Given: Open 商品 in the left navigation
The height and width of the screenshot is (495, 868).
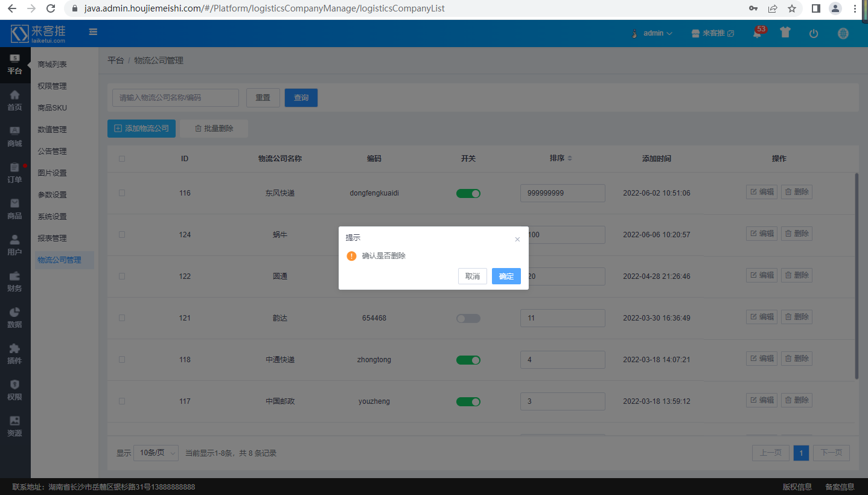Looking at the screenshot, I should tap(15, 209).
